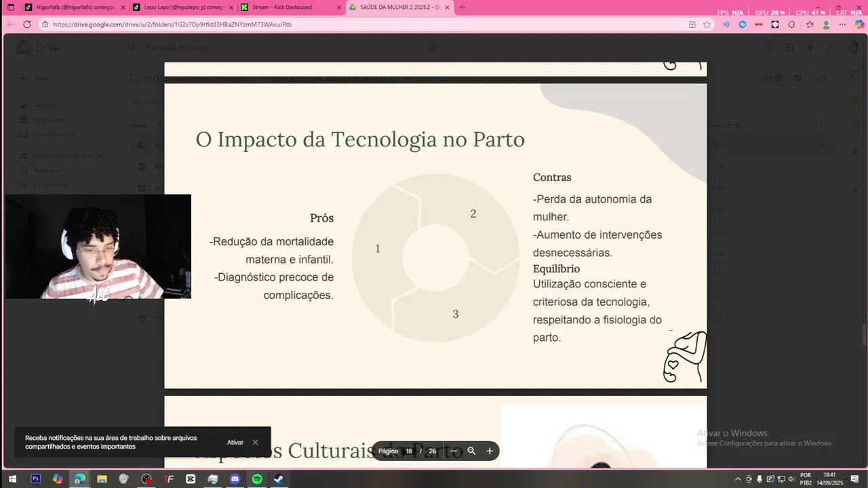
Task: Click the POR PTB2 keyboard language indicator
Action: point(806,479)
